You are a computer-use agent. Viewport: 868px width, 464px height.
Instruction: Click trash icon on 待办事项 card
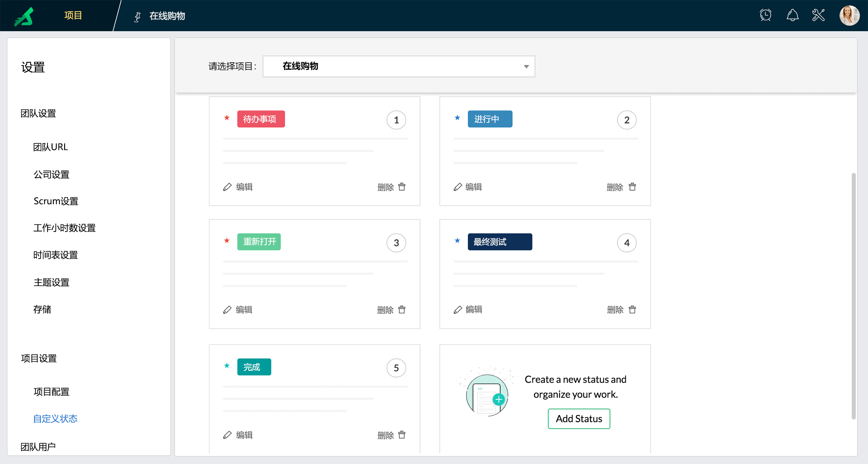402,187
